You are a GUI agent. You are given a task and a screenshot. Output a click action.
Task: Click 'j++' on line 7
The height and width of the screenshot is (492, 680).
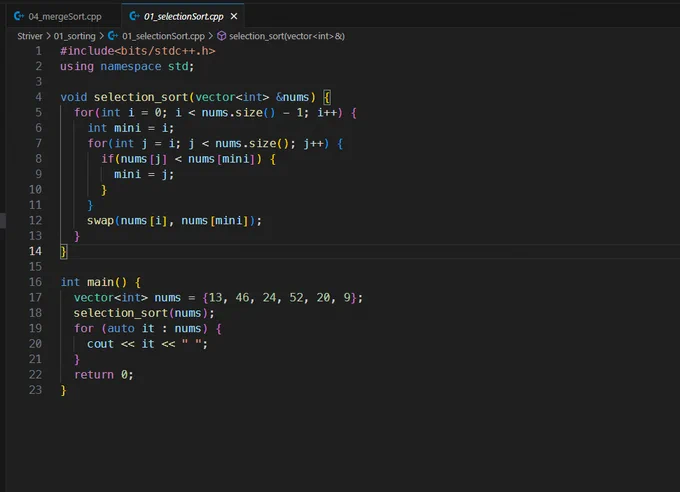tap(313, 144)
